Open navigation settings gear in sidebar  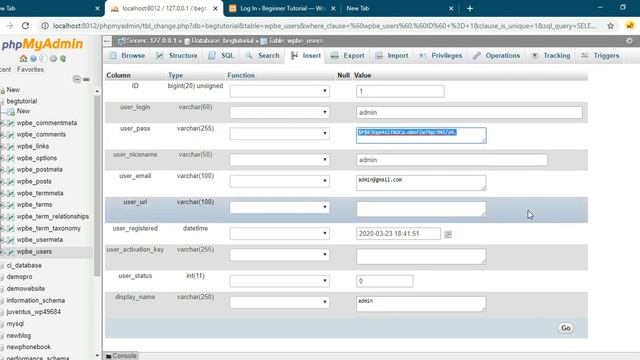click(x=53, y=58)
